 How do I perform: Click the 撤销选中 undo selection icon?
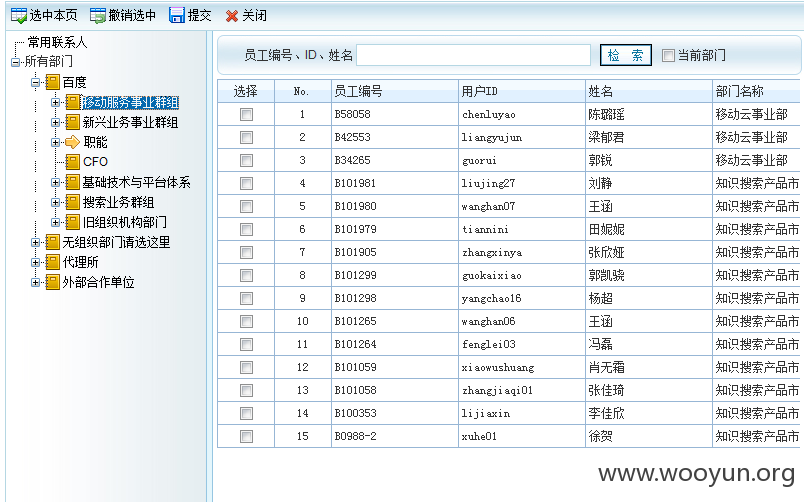click(x=97, y=16)
